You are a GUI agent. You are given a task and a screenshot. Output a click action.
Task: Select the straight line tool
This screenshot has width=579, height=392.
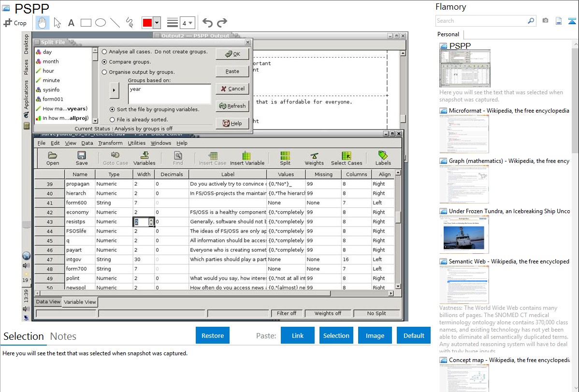[x=115, y=23]
